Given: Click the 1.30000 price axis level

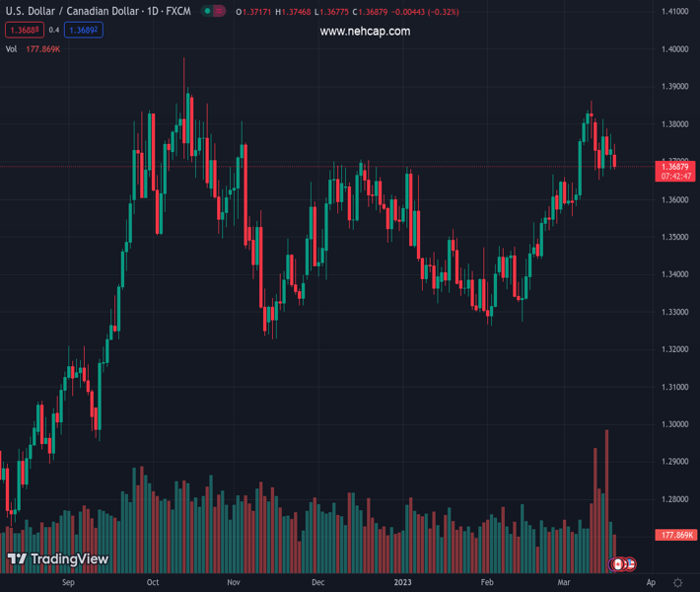Looking at the screenshot, I should (x=674, y=424).
